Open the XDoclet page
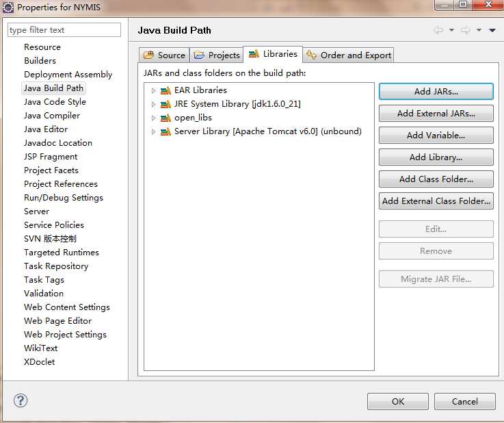504x423 pixels. 40,362
